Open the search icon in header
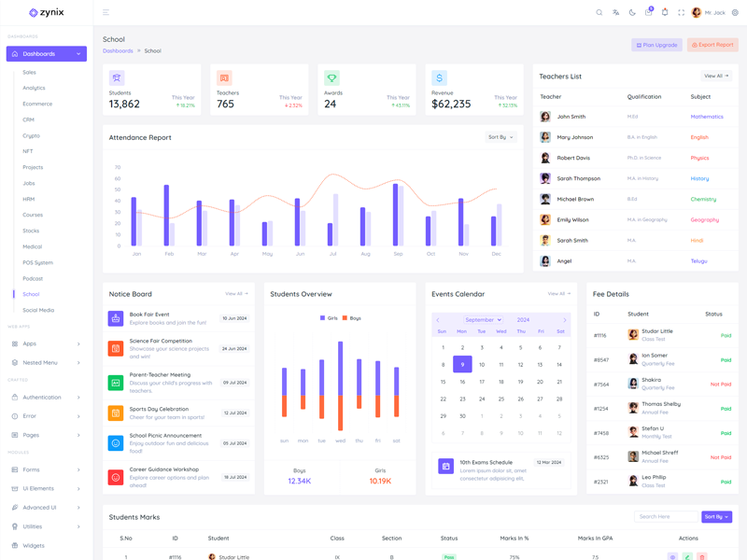The height and width of the screenshot is (560, 747). 599,13
